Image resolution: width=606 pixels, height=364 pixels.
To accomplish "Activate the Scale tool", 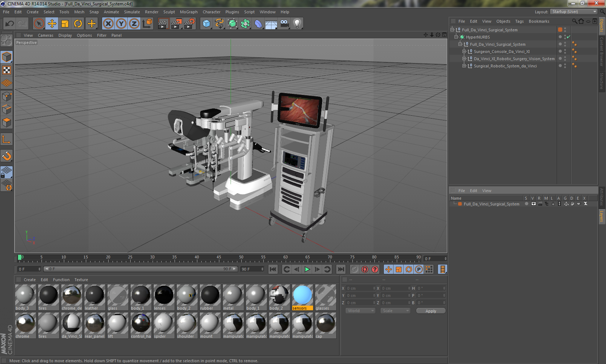I will click(x=65, y=24).
